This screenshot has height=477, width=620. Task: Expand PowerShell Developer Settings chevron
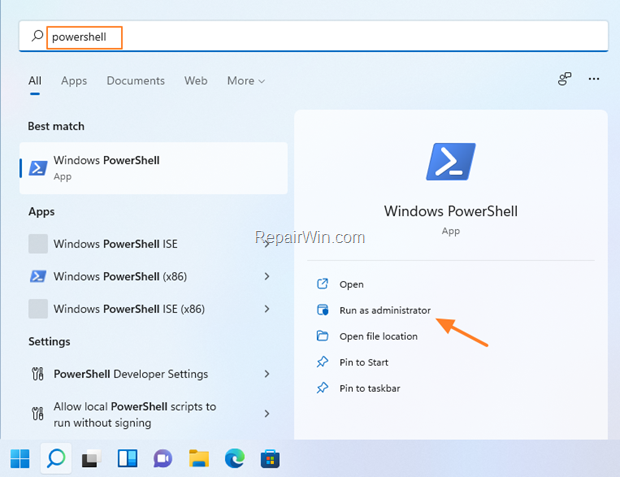[267, 374]
